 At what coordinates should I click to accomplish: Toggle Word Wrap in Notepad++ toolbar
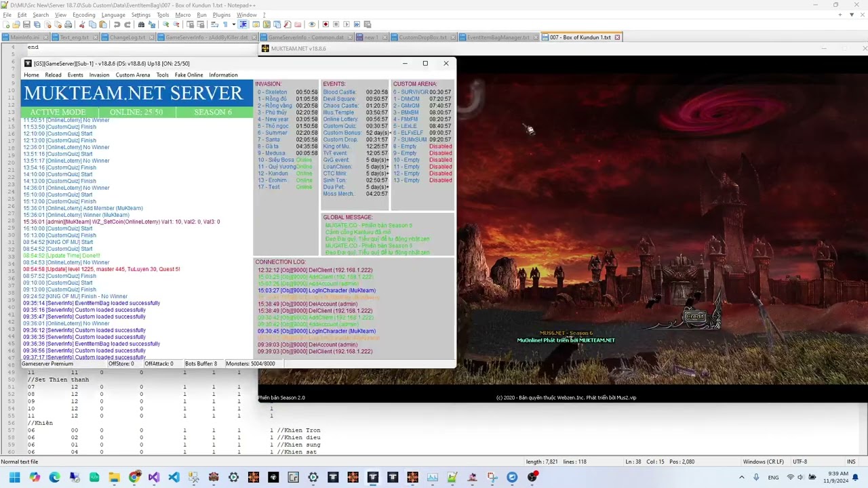click(214, 24)
